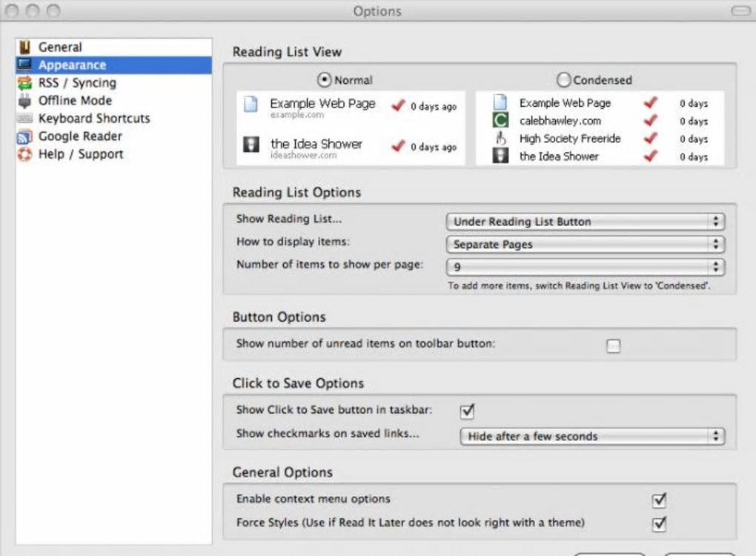
Task: Switch to the Offline Mode section
Action: coord(75,101)
